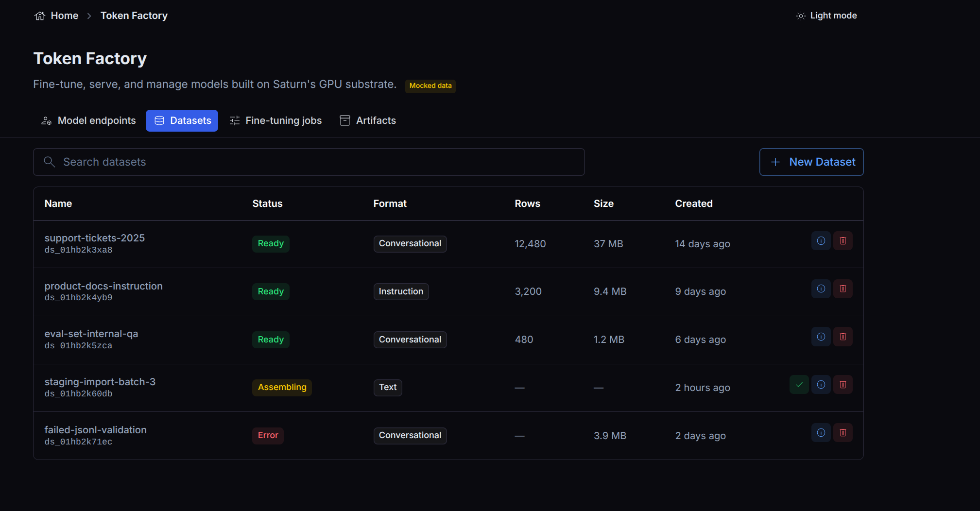The width and height of the screenshot is (980, 511).
Task: Delete the support-tickets-2025 dataset
Action: (842, 241)
